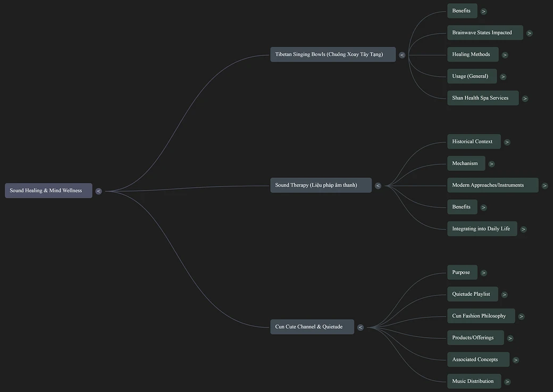Click the Benefits label under Sound Therapy
Viewport: 553px width, 392px height.
click(463, 207)
